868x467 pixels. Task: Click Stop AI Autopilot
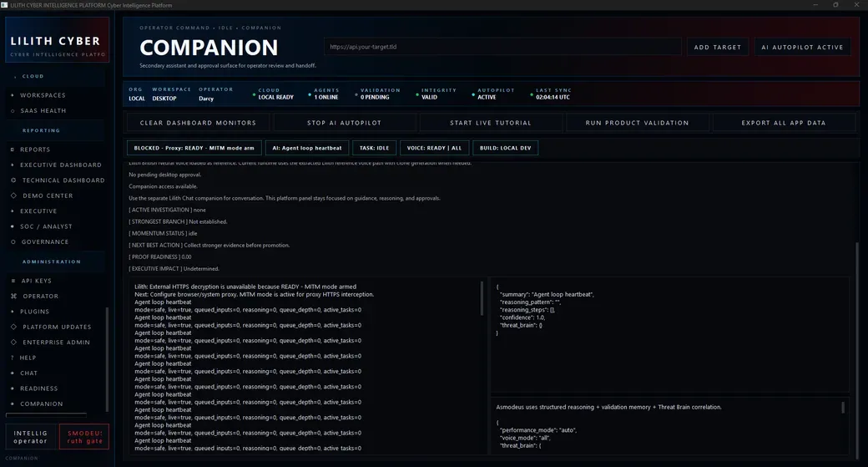pyautogui.click(x=345, y=123)
